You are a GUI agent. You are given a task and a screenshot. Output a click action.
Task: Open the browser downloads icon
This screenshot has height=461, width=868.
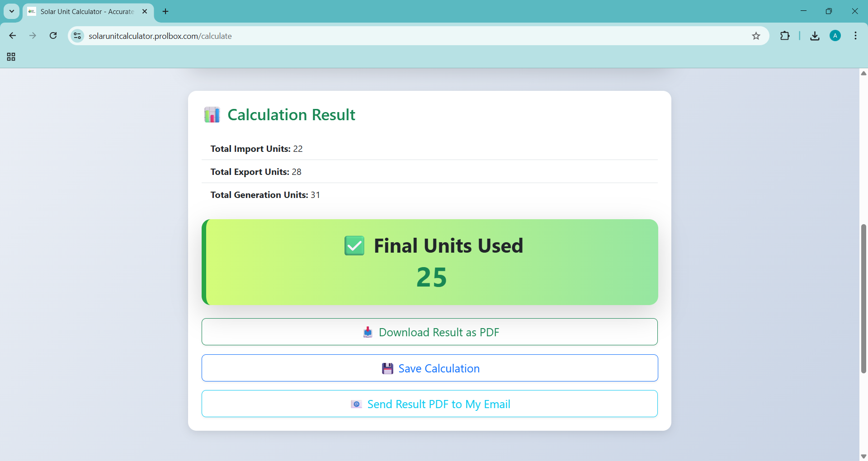pos(815,36)
